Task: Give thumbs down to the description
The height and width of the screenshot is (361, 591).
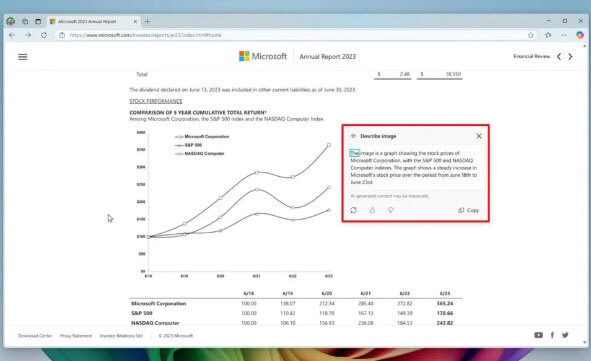Action: [391, 210]
